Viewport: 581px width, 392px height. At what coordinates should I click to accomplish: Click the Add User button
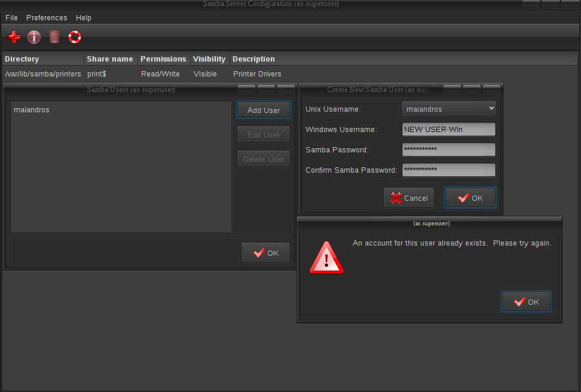click(x=264, y=110)
